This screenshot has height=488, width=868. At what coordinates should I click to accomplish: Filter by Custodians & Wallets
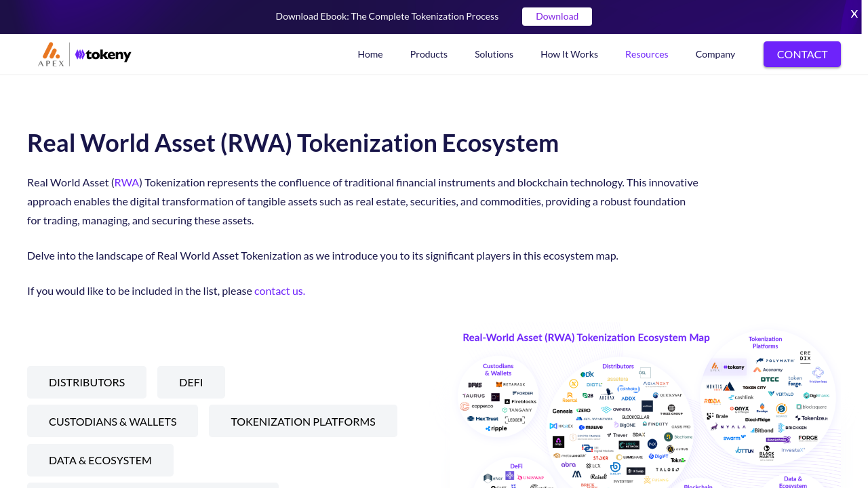click(x=113, y=421)
